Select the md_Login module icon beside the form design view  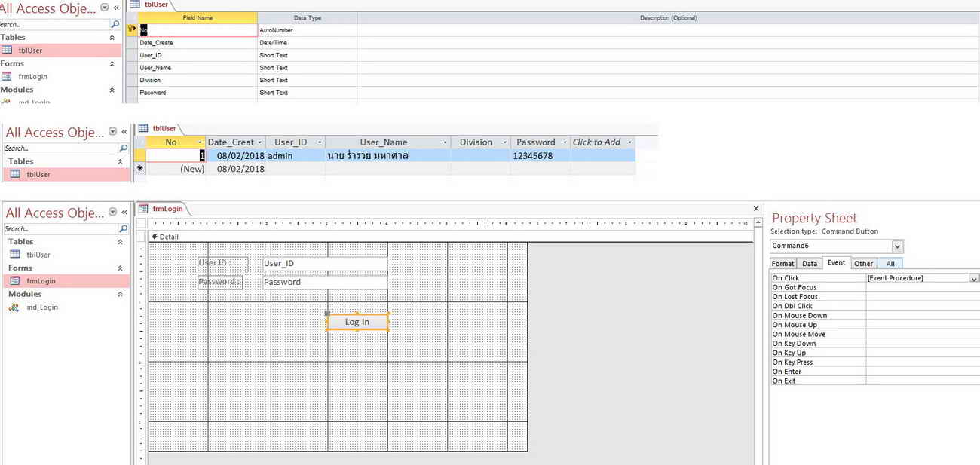click(x=14, y=307)
